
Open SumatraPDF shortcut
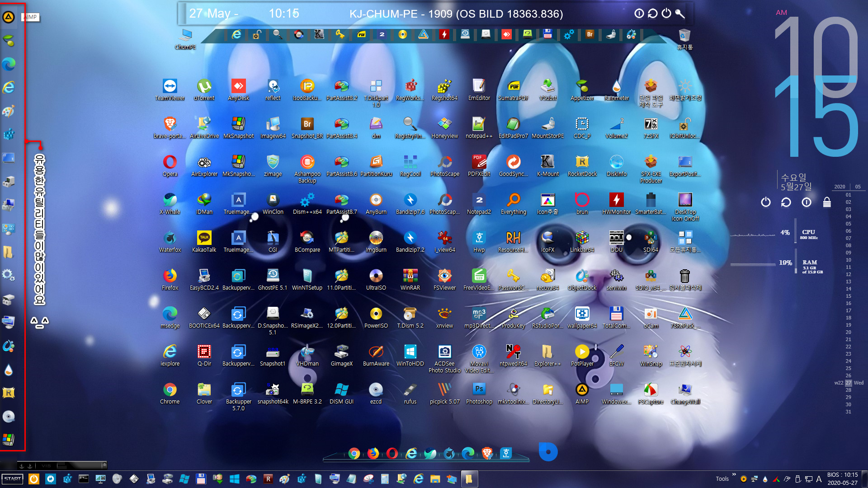[514, 89]
